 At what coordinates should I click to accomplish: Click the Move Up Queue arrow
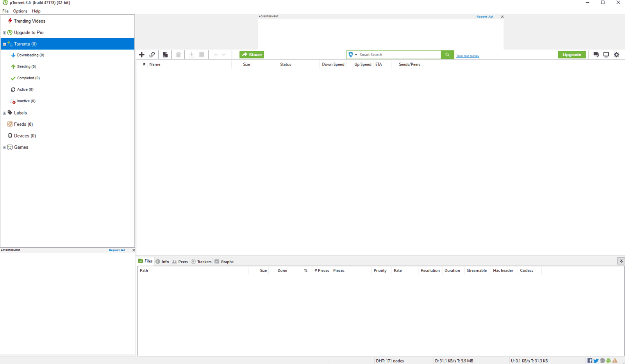pos(216,55)
